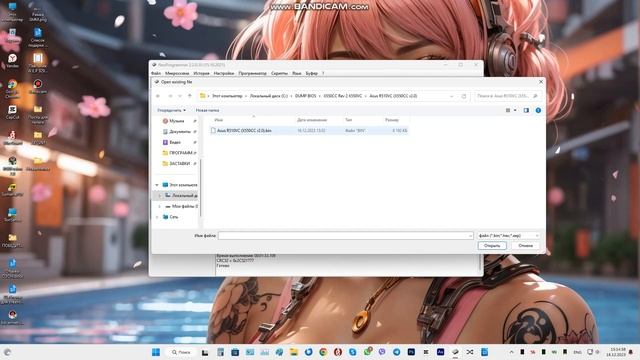Go up one folder level
The width and height of the screenshot is (640, 360).
click(x=190, y=96)
